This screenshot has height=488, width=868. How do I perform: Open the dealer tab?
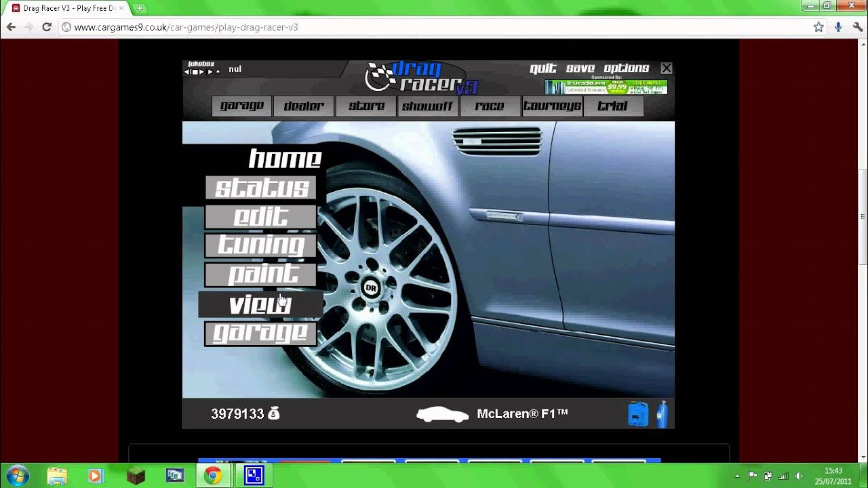point(304,106)
